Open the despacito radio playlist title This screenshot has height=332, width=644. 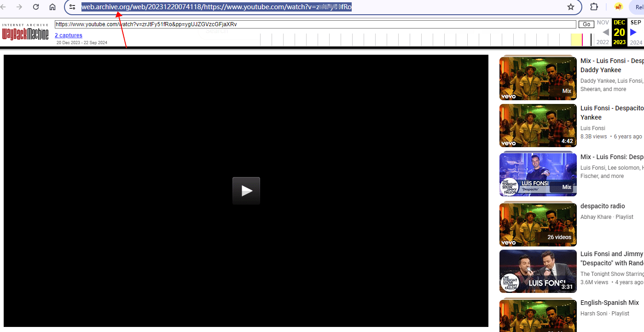pos(603,206)
